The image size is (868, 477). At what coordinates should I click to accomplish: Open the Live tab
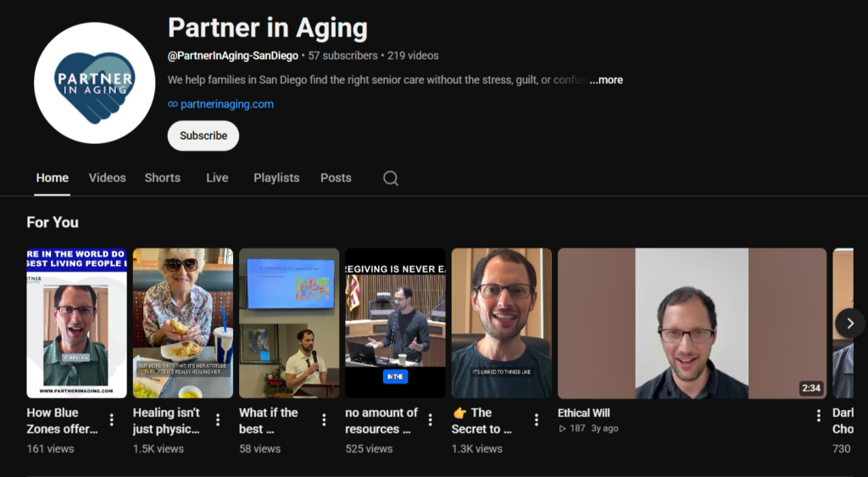(217, 178)
